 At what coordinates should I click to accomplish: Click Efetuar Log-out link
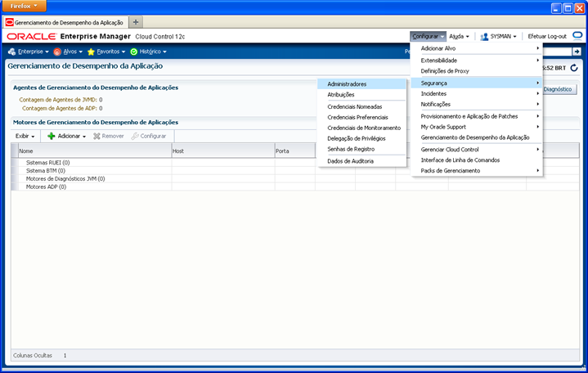(x=547, y=36)
